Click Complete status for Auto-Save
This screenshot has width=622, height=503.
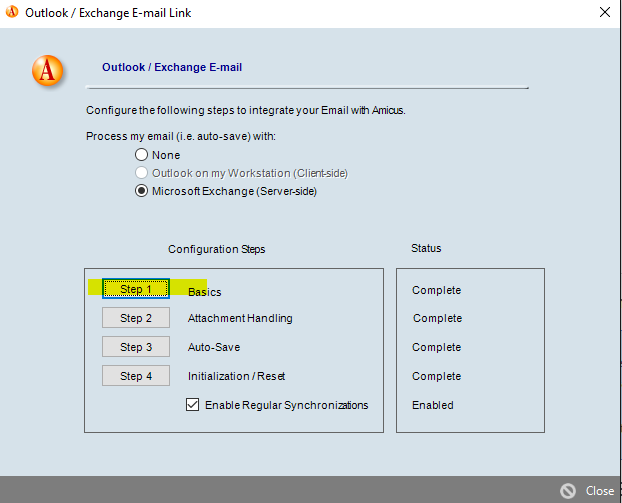click(x=436, y=347)
